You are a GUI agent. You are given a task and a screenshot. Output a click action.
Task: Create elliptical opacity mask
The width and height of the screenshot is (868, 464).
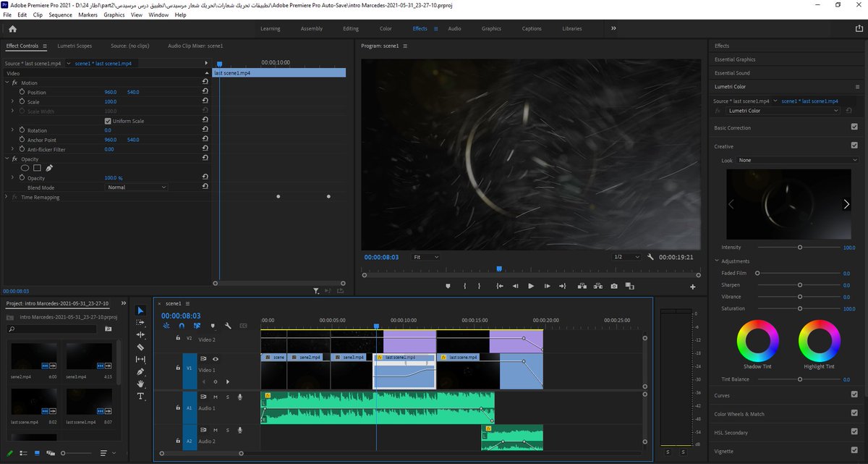tap(25, 168)
